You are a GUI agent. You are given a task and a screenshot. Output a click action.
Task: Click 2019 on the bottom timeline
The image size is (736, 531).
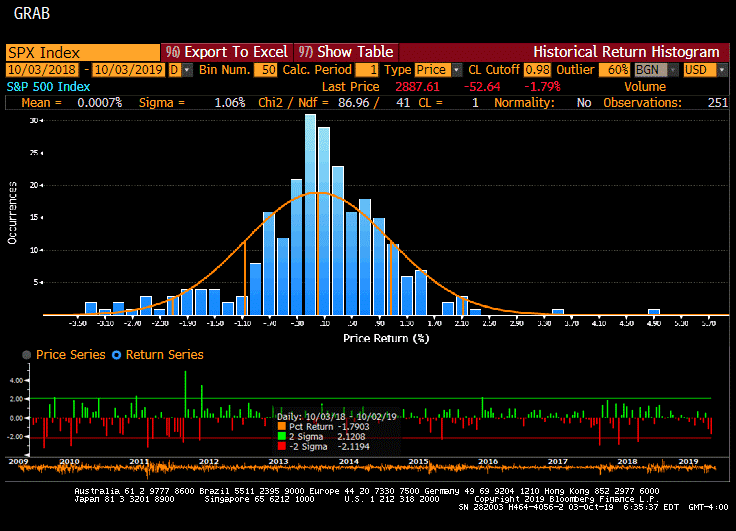tap(689, 462)
